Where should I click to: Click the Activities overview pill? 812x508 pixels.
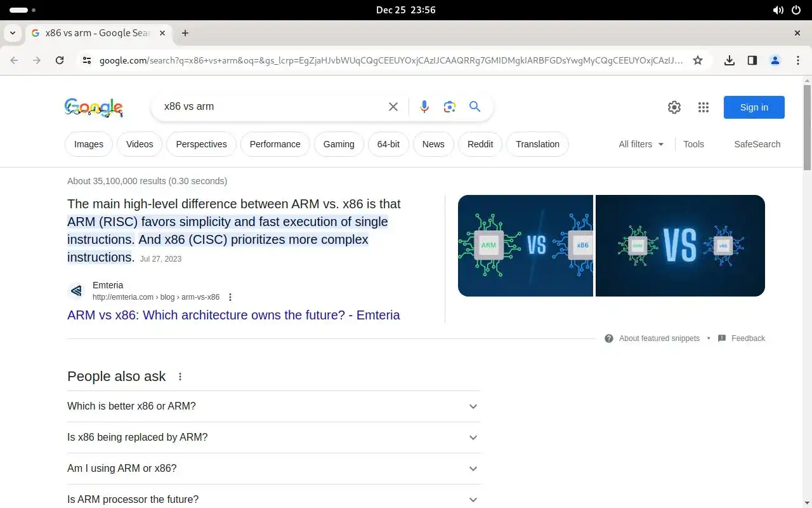(x=23, y=10)
